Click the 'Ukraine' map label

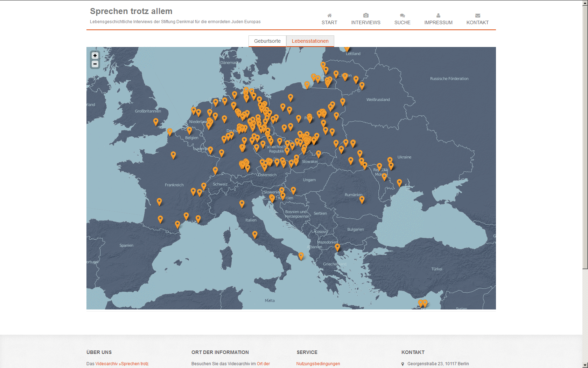pos(404,157)
